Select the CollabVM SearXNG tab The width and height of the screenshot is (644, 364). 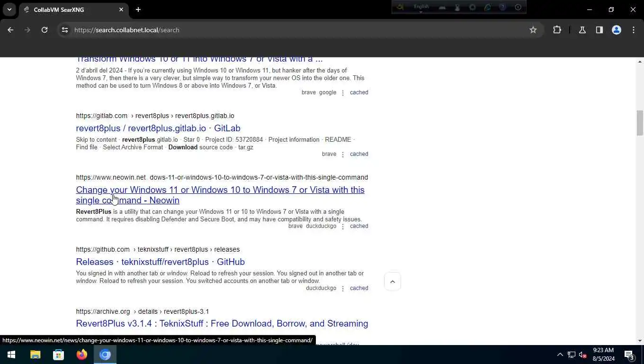(x=73, y=9)
